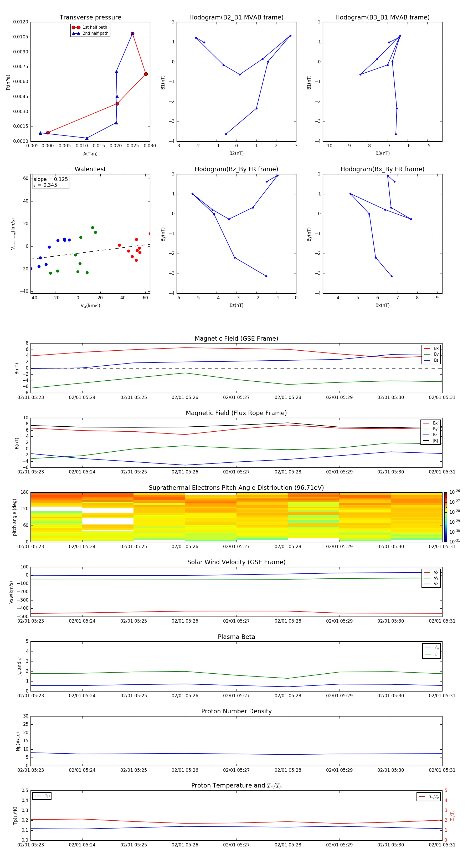Click the Walen test dashed regression line
The height and width of the screenshot is (868, 473).
(90, 252)
